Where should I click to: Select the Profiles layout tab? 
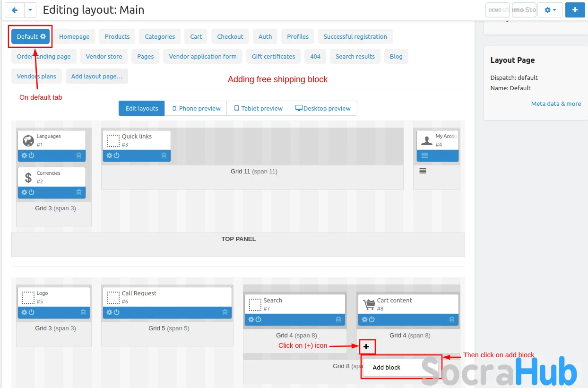point(298,36)
